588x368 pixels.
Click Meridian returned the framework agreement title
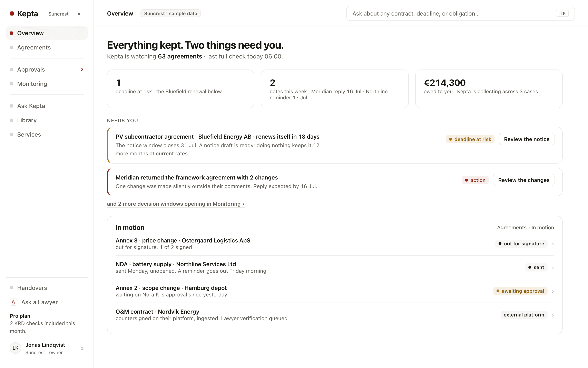[197, 177]
